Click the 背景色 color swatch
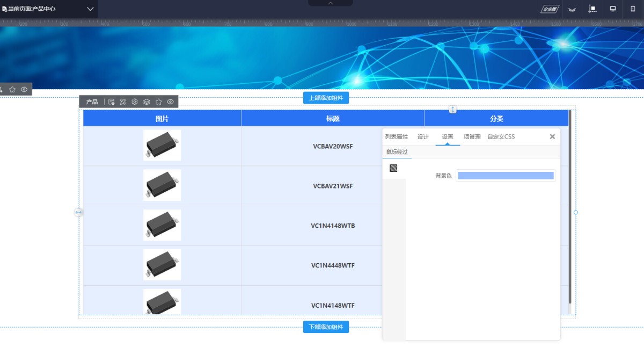This screenshot has width=644, height=347. (x=506, y=176)
